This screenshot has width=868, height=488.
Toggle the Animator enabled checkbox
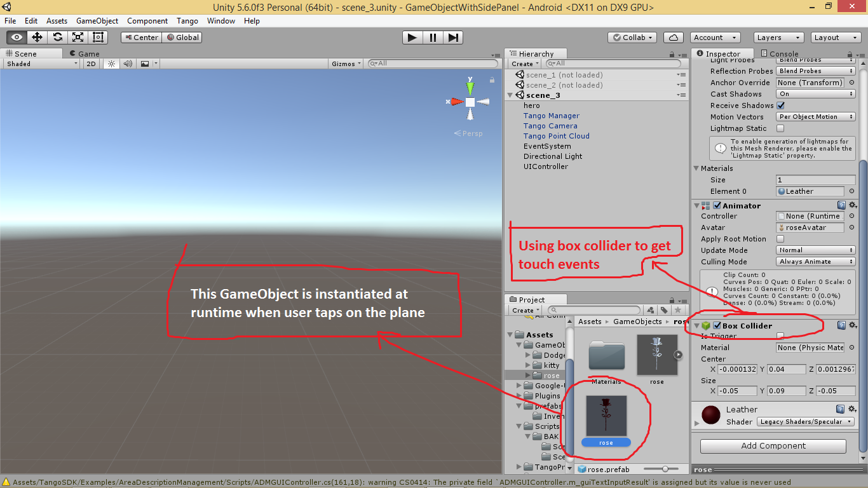(x=717, y=205)
